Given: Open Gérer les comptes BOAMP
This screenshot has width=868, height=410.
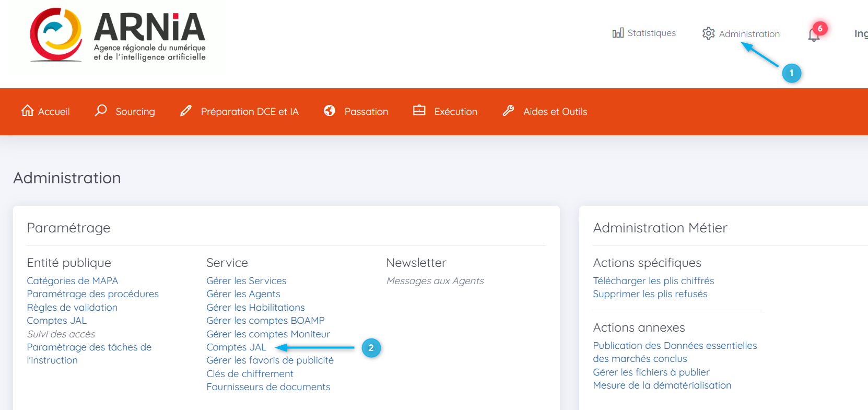Looking at the screenshot, I should (x=265, y=321).
